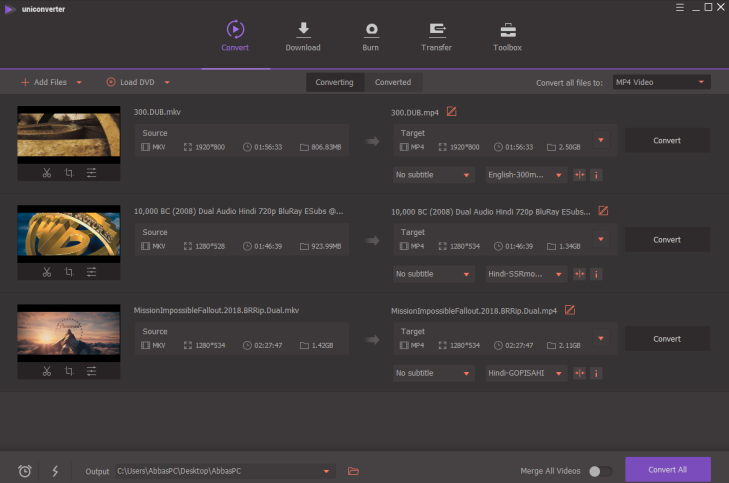Select the 10,000 BC video thumbnail
This screenshot has width=729, height=483.
[69, 234]
